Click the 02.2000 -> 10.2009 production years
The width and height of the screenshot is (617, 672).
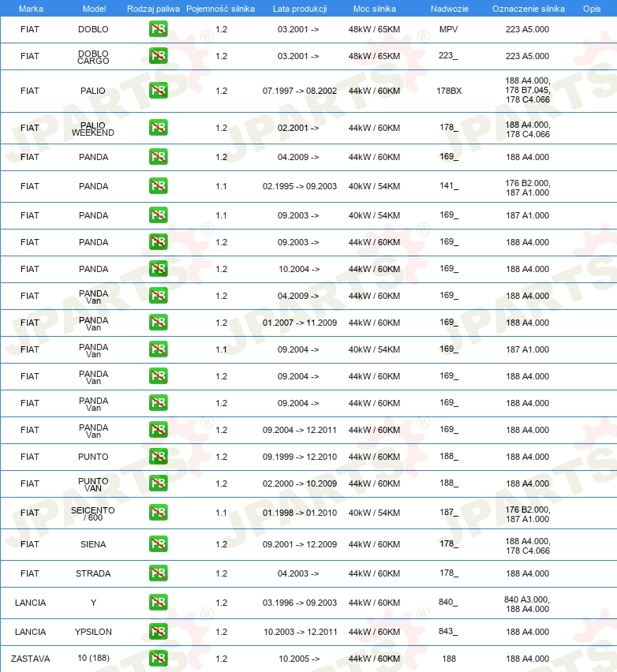pyautogui.click(x=300, y=483)
